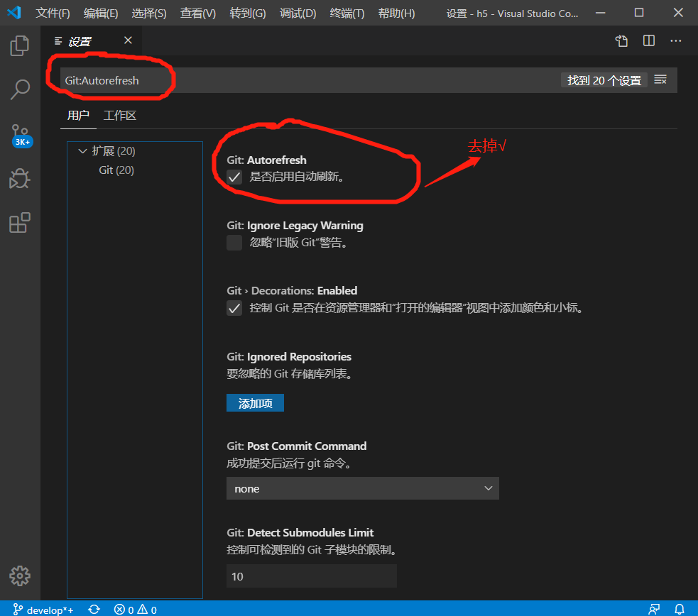Open Source Control view with 3K+ badge
The width and height of the screenshot is (698, 616).
click(21, 136)
